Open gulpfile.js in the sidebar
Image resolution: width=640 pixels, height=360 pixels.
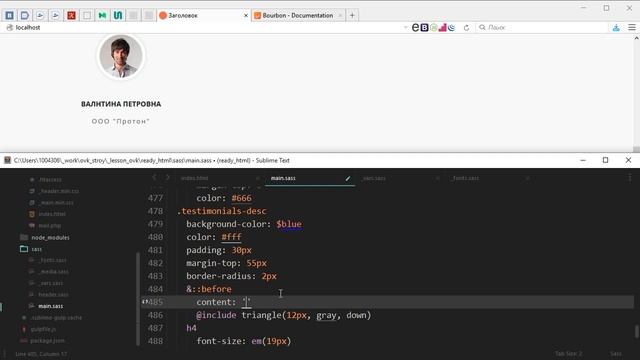tap(44, 329)
